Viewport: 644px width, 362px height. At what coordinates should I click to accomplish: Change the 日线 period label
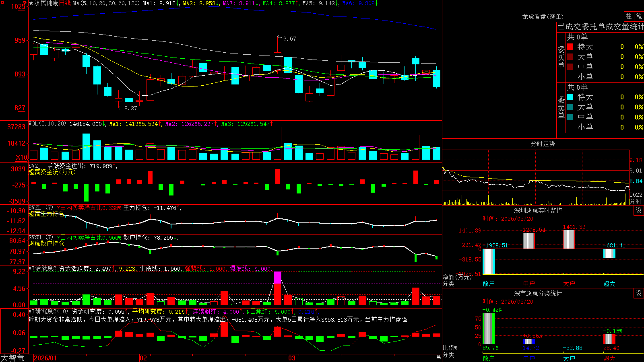tap(65, 3)
